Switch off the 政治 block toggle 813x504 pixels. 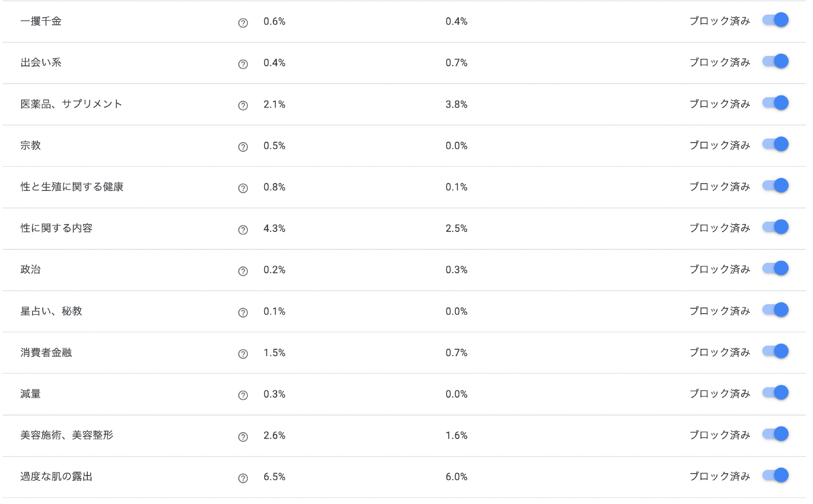pos(775,268)
